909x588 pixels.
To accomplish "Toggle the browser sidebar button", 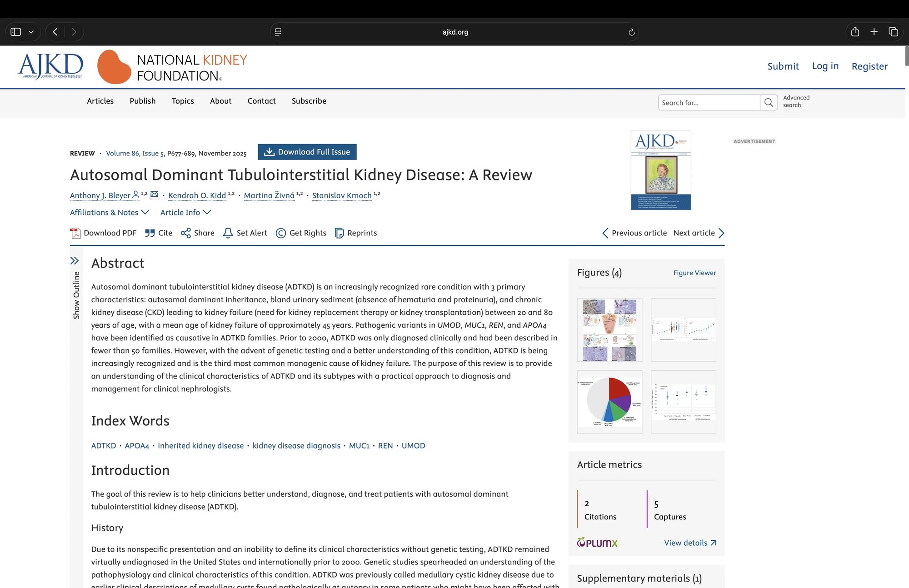I will (16, 32).
